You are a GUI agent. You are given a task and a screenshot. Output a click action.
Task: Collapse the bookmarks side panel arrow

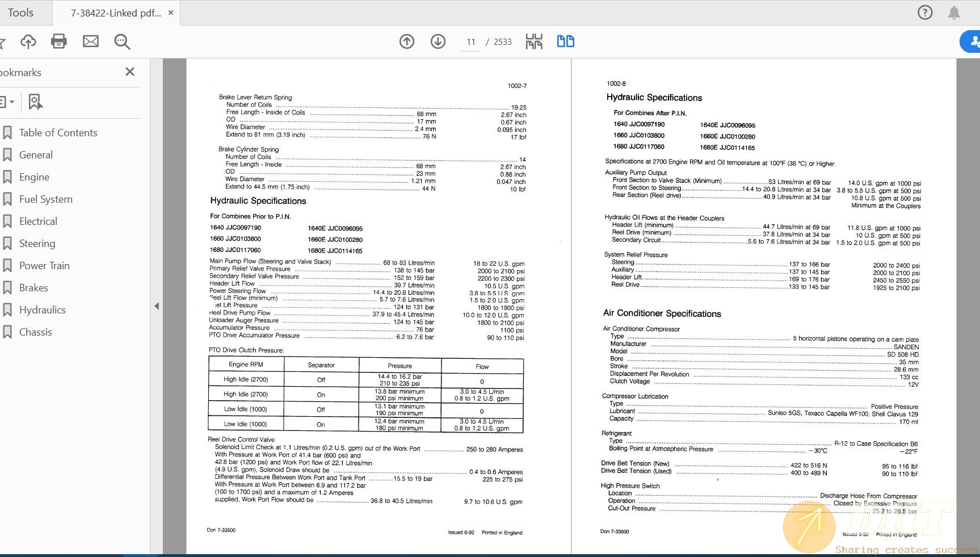tap(157, 306)
